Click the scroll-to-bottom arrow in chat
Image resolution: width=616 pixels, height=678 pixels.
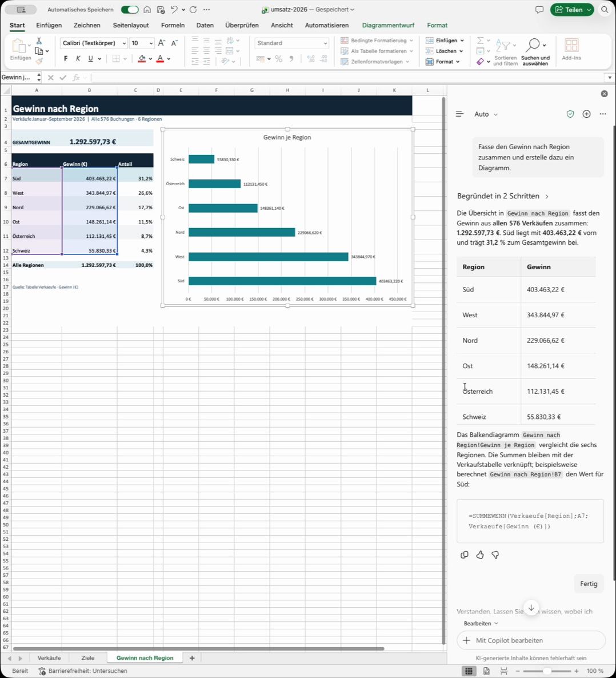(531, 608)
